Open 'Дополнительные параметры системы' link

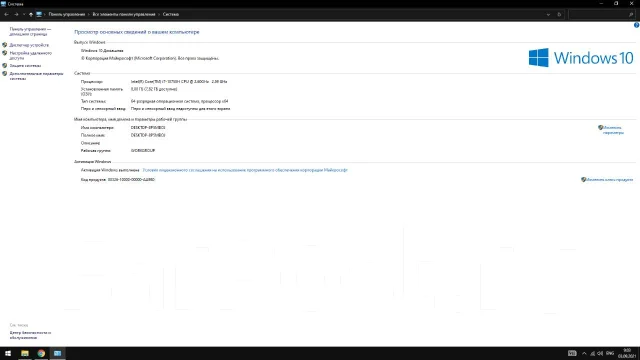click(x=36, y=76)
